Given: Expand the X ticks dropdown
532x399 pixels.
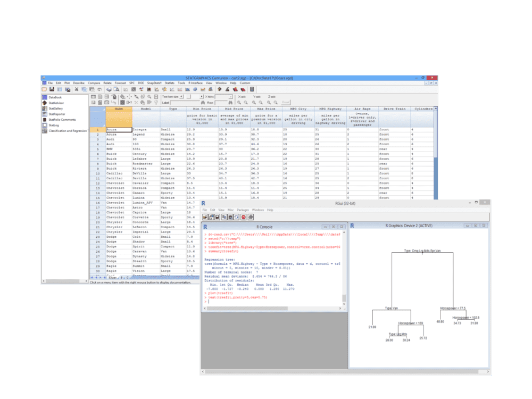Looking at the screenshot, I should point(231,97).
